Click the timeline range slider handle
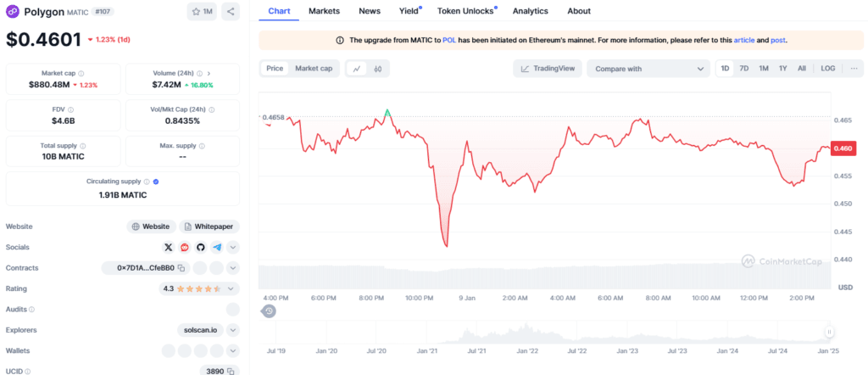 829,332
